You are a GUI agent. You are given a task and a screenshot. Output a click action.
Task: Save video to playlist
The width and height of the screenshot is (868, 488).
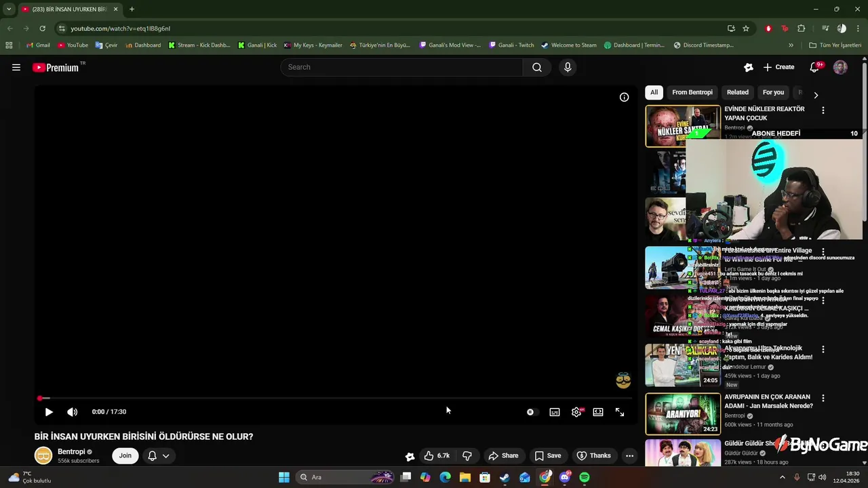coord(548,455)
